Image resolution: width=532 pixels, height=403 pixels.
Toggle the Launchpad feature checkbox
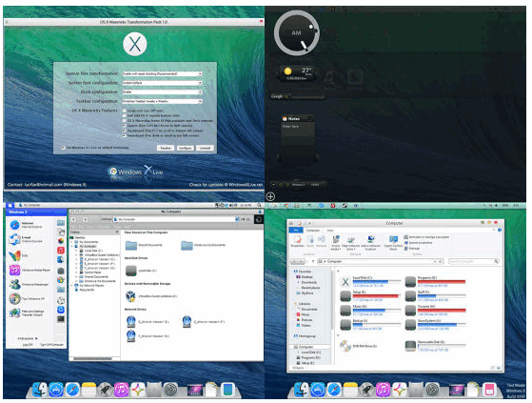(x=124, y=135)
